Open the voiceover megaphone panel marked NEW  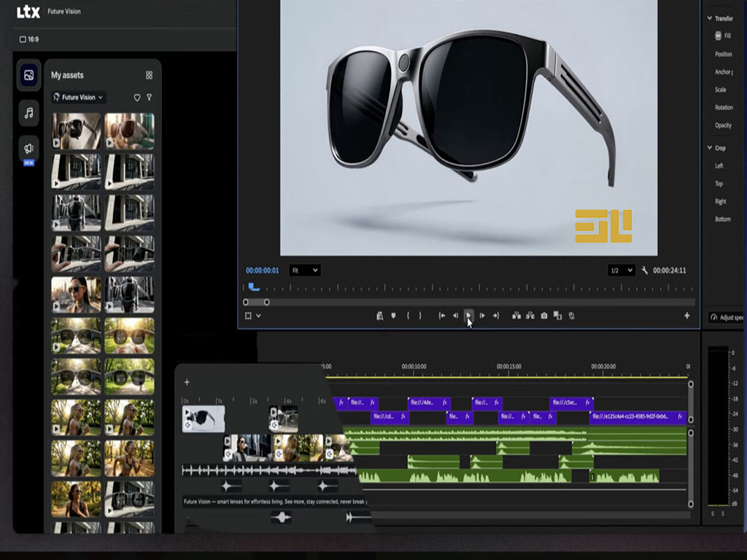tap(28, 149)
